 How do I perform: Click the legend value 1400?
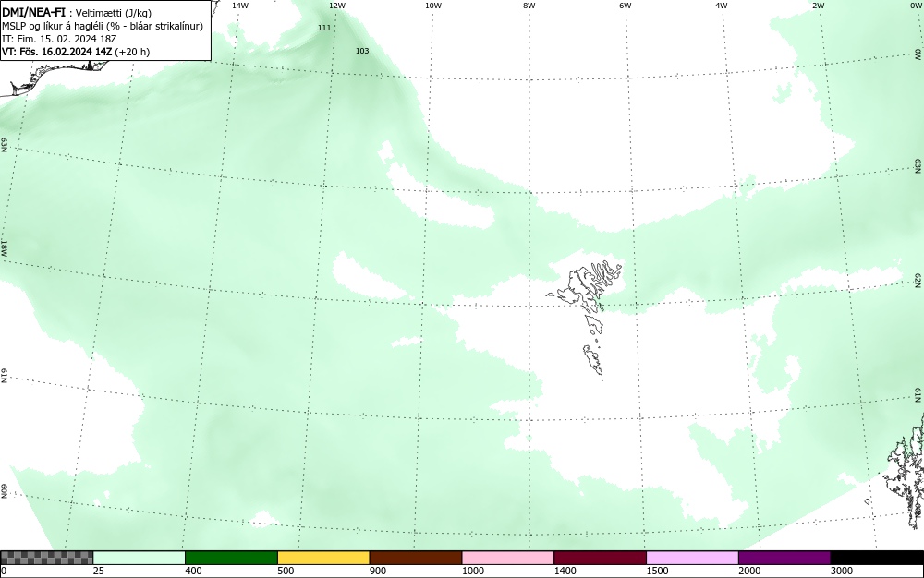(565, 571)
